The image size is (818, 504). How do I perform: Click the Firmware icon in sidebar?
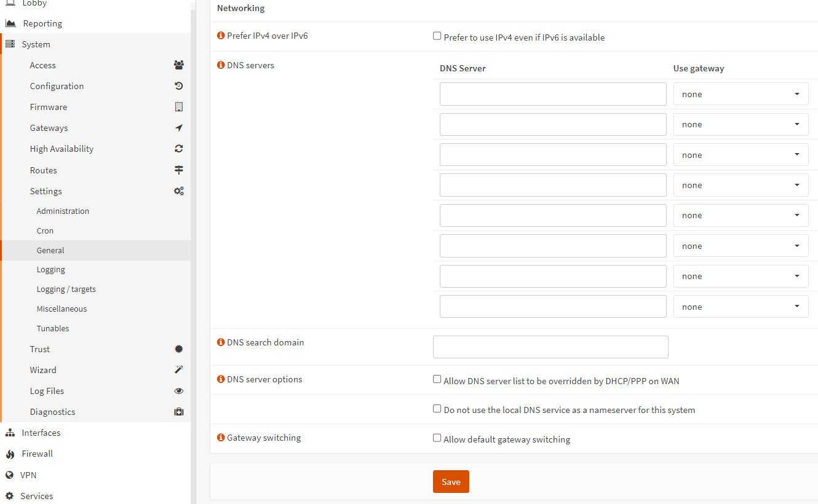point(179,107)
